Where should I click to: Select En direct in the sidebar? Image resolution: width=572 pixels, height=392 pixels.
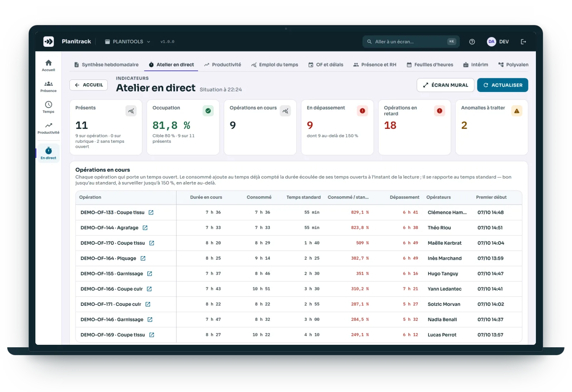[x=49, y=153]
